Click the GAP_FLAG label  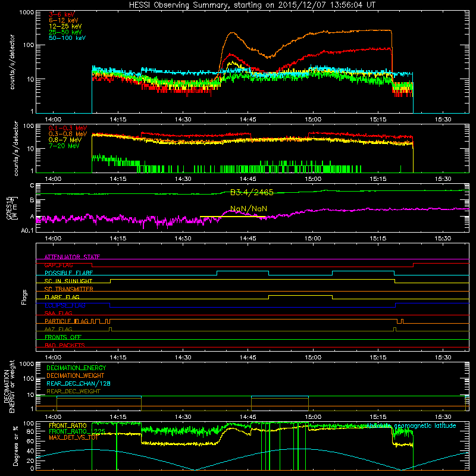58,265
